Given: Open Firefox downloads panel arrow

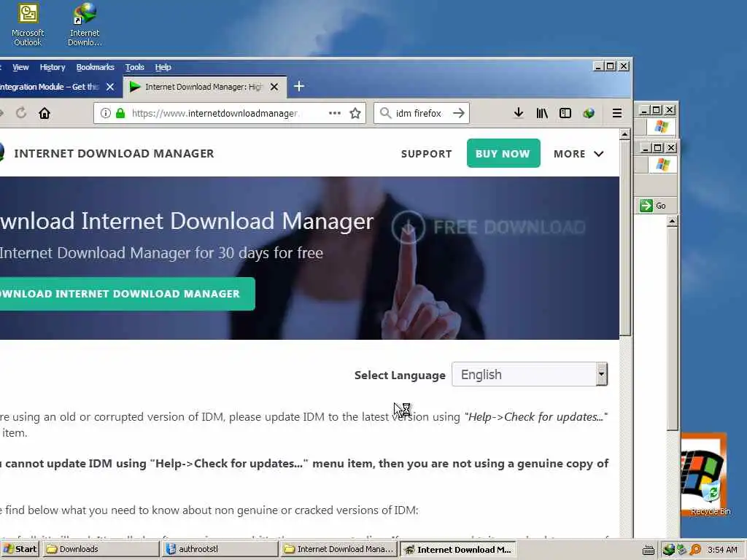Looking at the screenshot, I should pyautogui.click(x=519, y=113).
